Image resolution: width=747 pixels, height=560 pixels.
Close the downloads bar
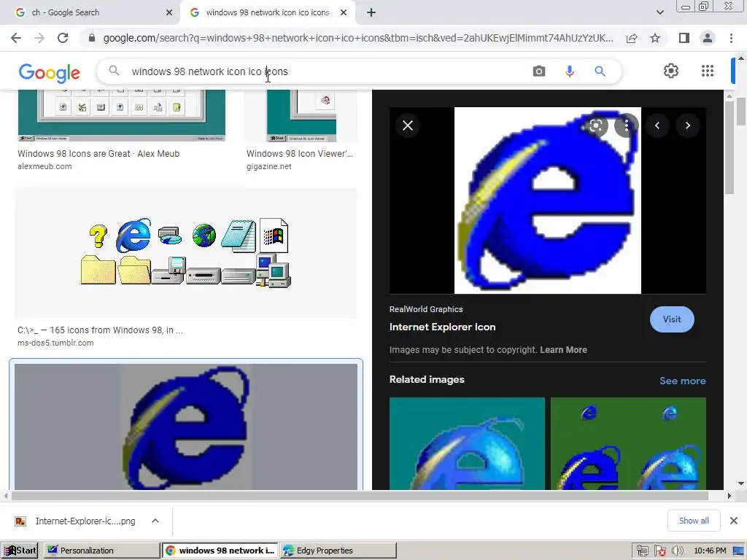(734, 521)
